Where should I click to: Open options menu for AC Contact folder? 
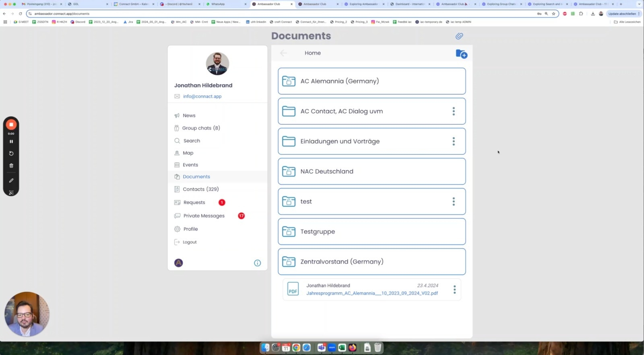click(454, 111)
